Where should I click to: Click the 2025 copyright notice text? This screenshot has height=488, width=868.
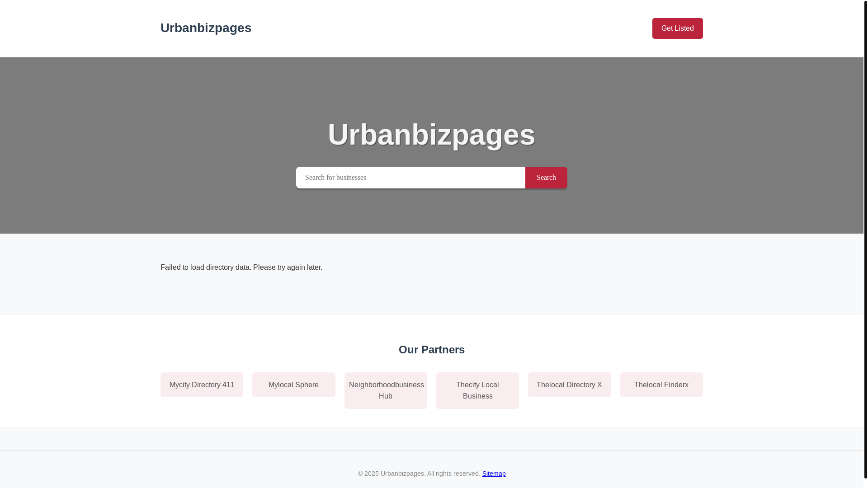pos(419,474)
